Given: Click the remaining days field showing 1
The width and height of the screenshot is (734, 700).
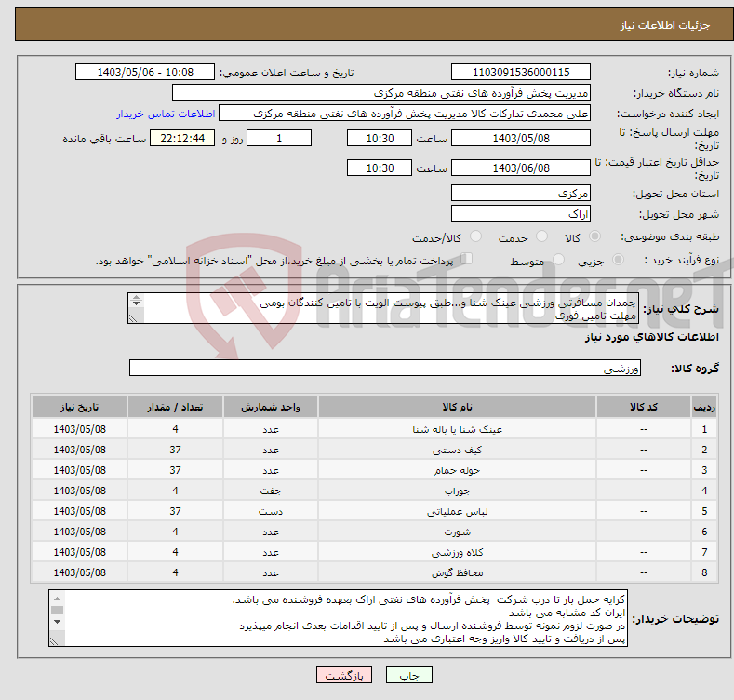Looking at the screenshot, I should coord(279,138).
